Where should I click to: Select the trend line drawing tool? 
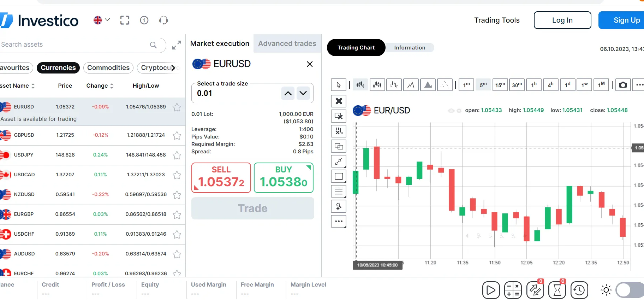339,161
